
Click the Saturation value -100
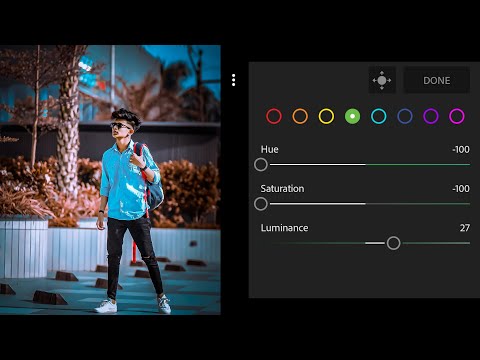pos(461,189)
